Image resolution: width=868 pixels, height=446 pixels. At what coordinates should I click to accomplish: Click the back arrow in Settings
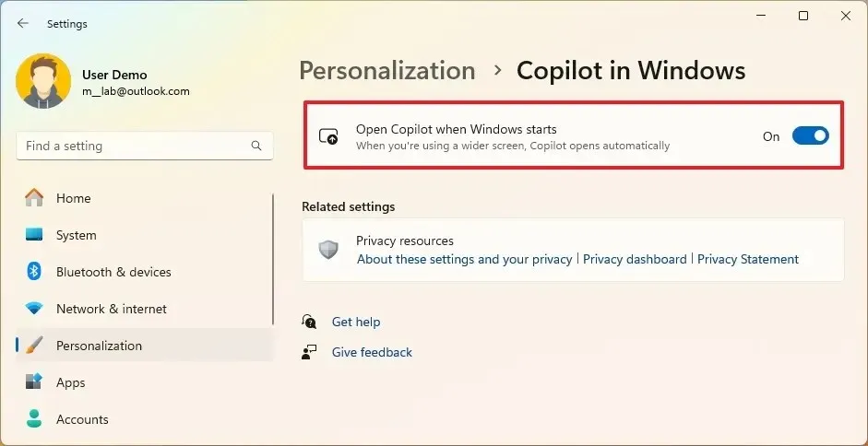23,24
